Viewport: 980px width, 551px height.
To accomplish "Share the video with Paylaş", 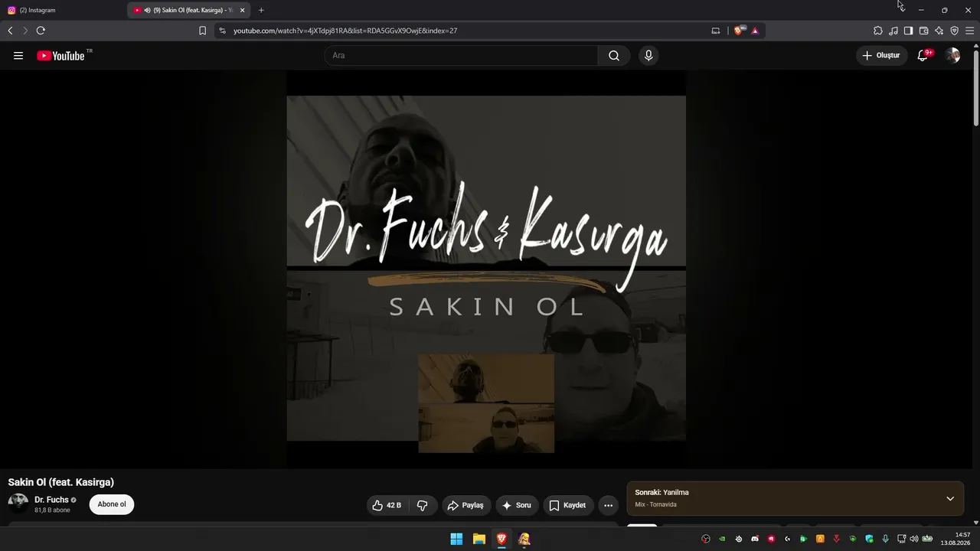I will 465,505.
